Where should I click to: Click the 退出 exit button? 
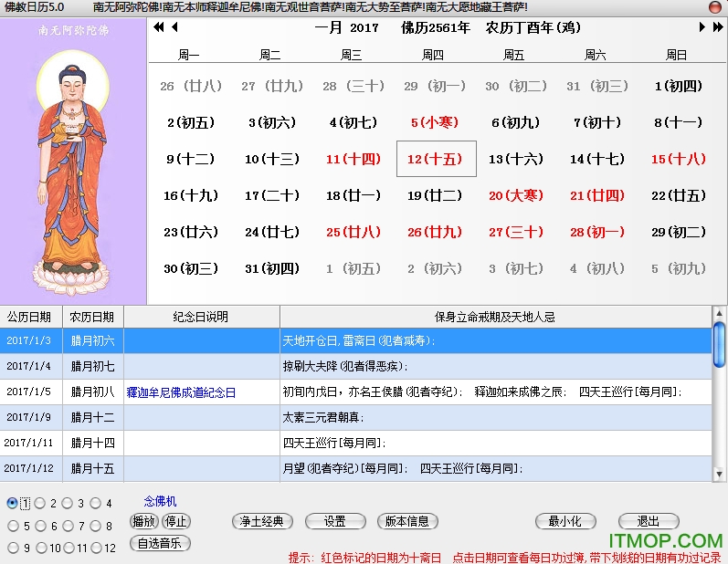tap(649, 521)
